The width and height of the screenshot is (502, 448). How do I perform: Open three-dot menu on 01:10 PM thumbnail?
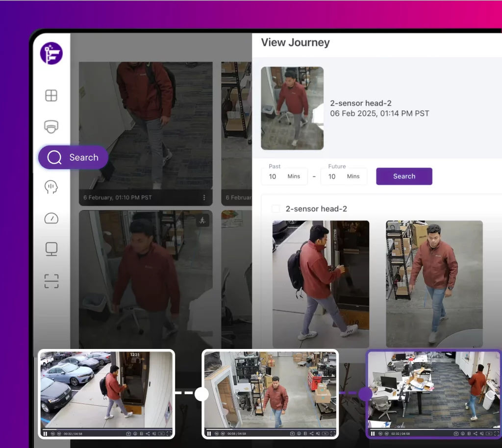click(204, 198)
